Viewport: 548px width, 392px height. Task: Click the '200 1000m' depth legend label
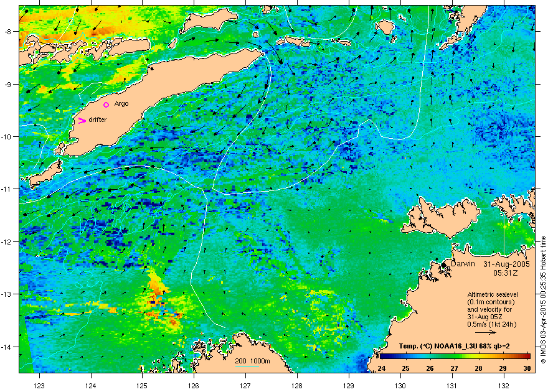coord(252,362)
